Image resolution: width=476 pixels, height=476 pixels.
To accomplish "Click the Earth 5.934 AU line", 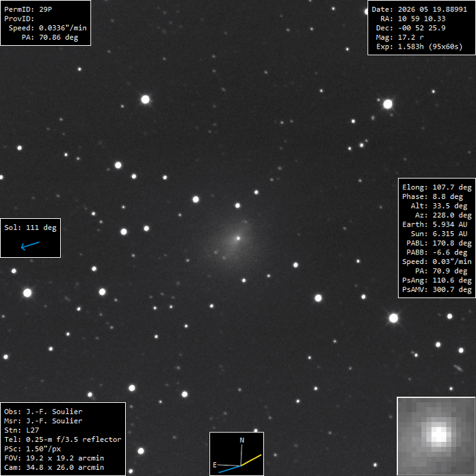I will pyautogui.click(x=435, y=224).
